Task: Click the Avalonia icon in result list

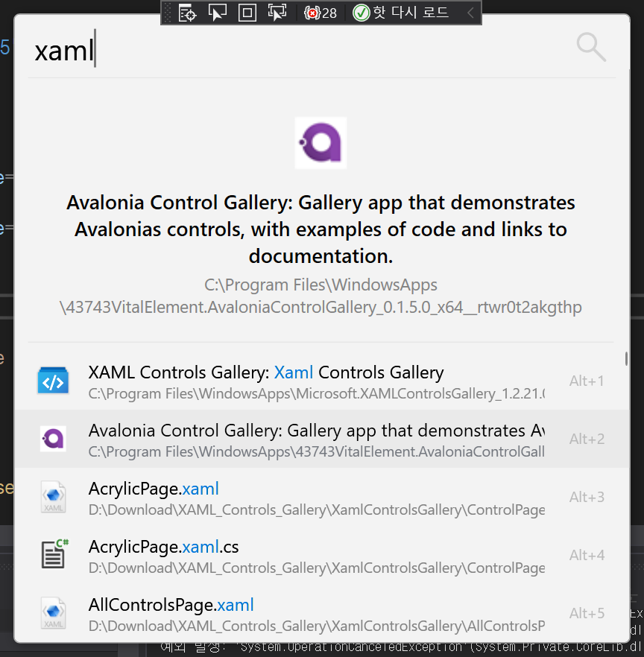Action: tap(53, 439)
